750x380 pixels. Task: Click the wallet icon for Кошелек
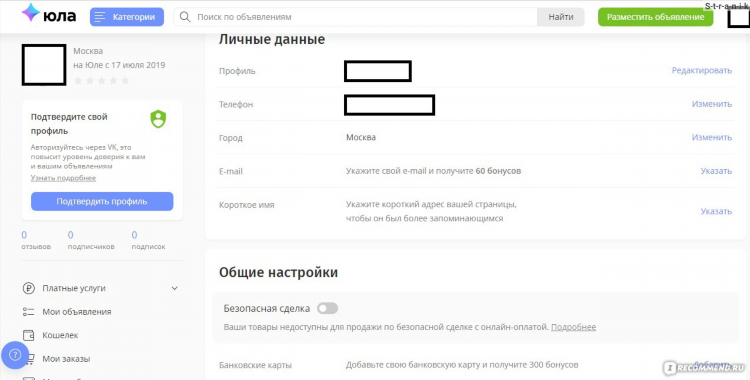point(29,335)
